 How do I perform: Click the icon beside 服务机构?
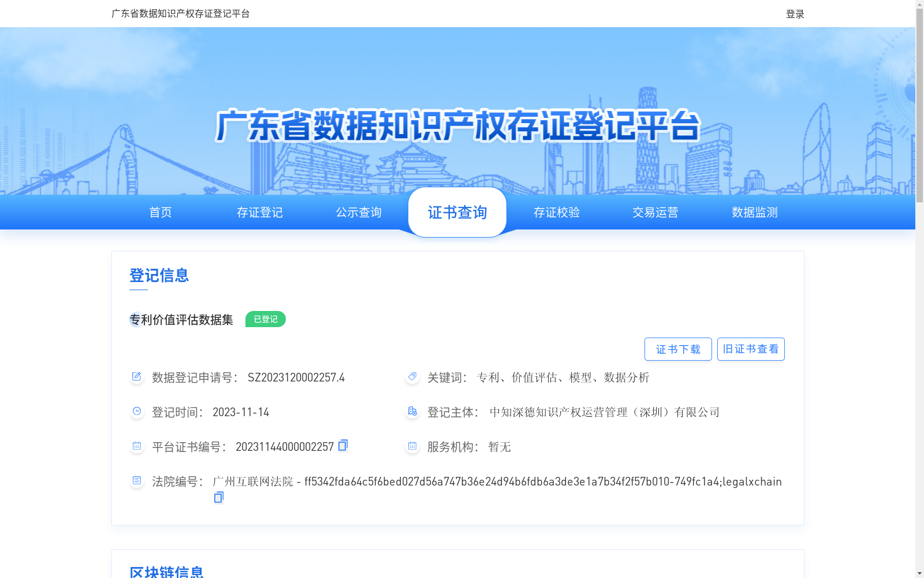412,446
